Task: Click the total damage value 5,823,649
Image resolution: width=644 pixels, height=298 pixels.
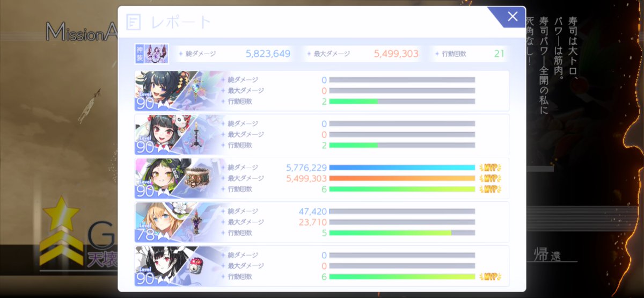Action: (268, 54)
